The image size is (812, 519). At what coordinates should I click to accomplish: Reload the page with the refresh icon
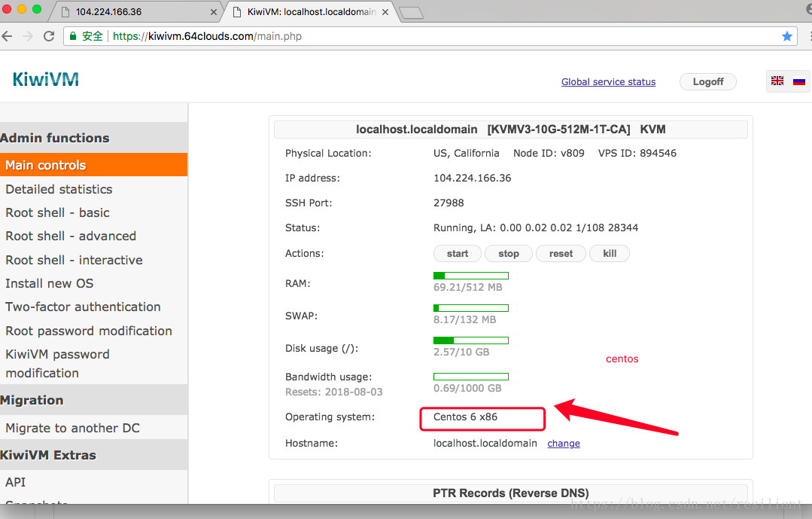pos(49,36)
